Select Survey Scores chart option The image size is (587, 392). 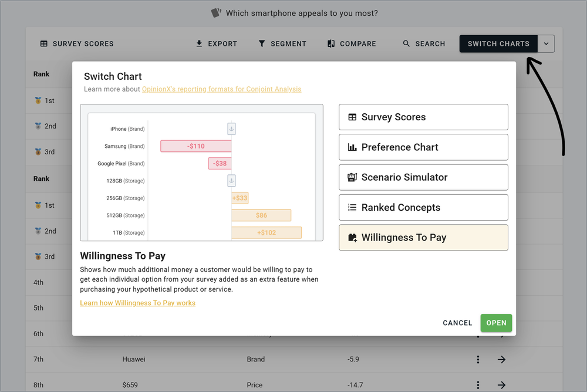(423, 117)
